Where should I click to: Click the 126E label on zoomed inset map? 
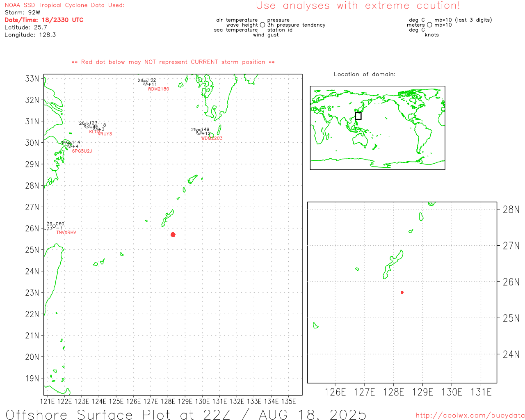pos(335,392)
